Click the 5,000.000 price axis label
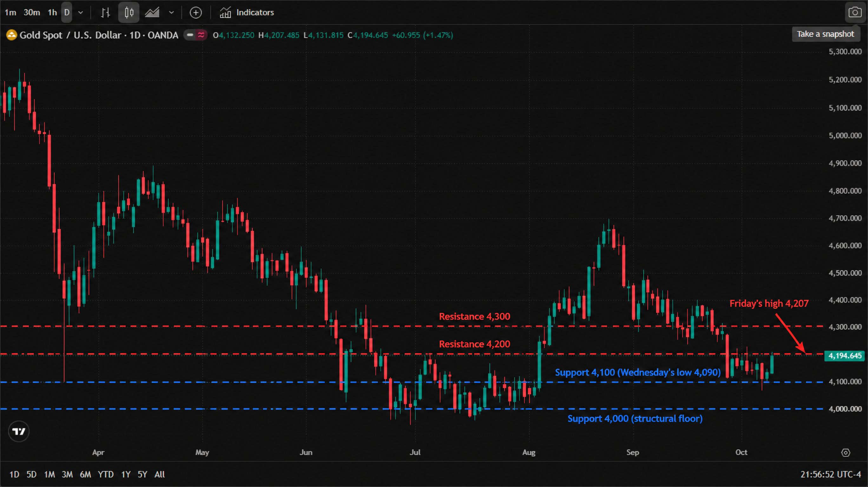Screen dimensions: 868x487 point(845,135)
